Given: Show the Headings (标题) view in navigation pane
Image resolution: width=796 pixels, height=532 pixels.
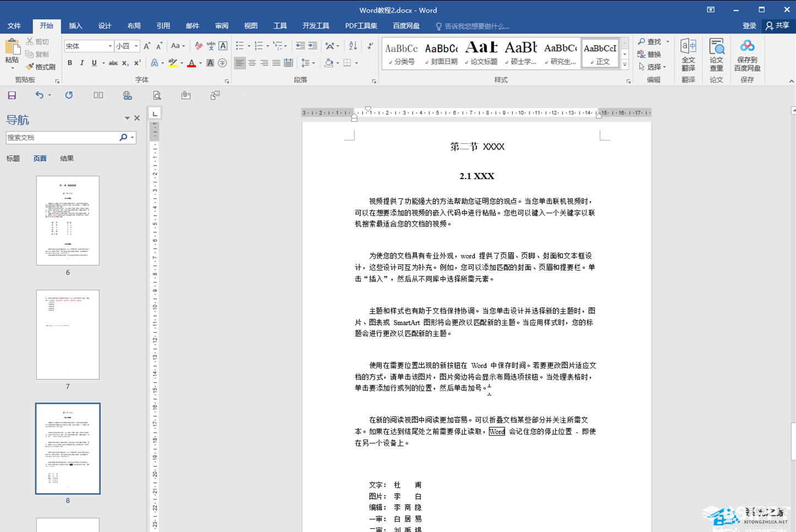Looking at the screenshot, I should 13,159.
